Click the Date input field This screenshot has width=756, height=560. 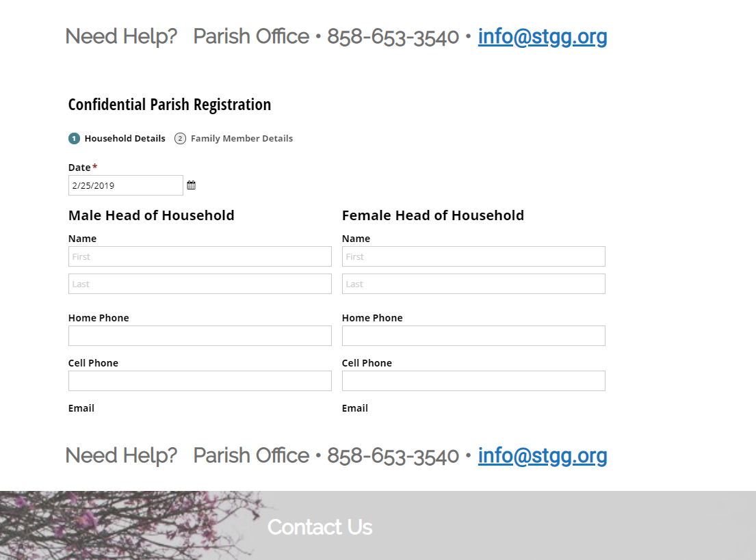[126, 185]
